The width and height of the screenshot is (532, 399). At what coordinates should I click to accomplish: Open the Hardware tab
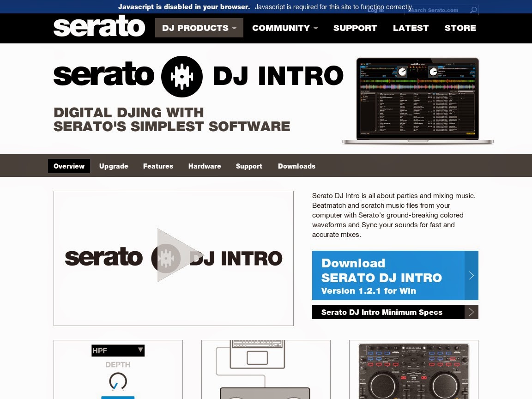click(205, 166)
